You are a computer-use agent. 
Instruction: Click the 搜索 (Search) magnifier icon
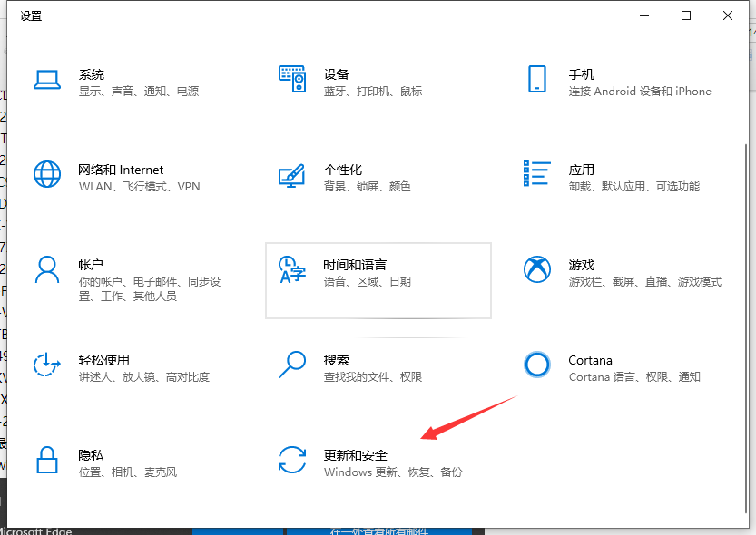(292, 365)
